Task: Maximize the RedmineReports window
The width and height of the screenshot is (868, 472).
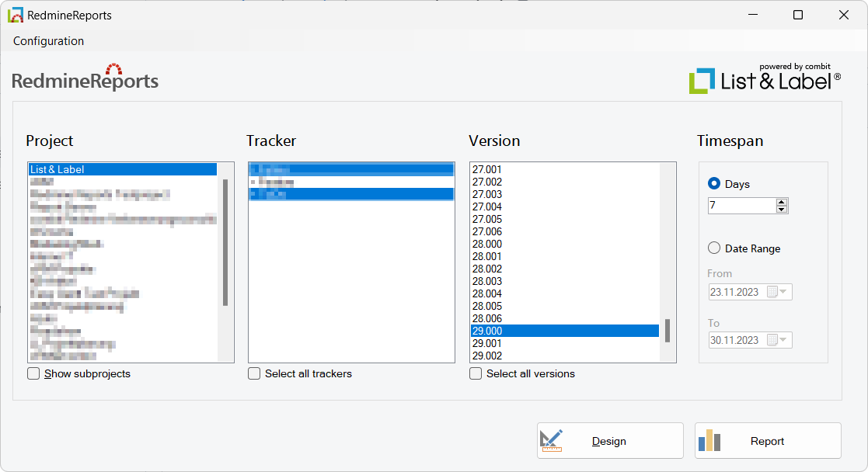Action: click(798, 15)
